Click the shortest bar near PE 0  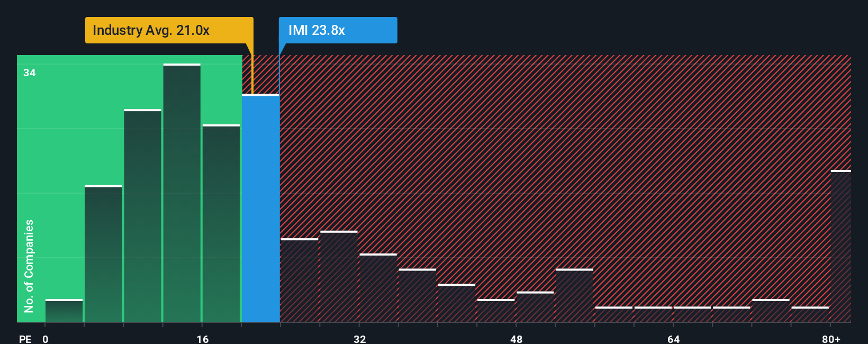click(64, 311)
